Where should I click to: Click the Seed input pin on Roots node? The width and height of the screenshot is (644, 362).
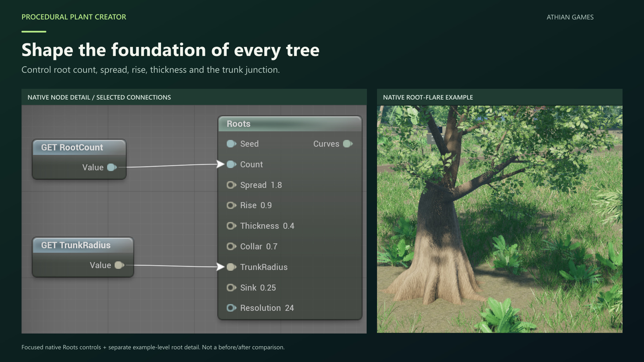(231, 144)
